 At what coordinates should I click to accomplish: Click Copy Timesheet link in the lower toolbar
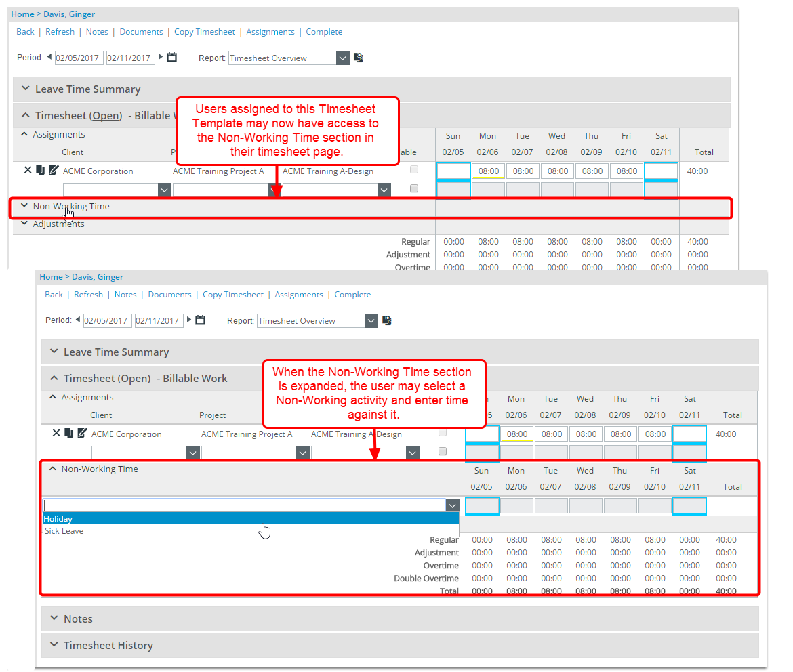pyautogui.click(x=233, y=295)
